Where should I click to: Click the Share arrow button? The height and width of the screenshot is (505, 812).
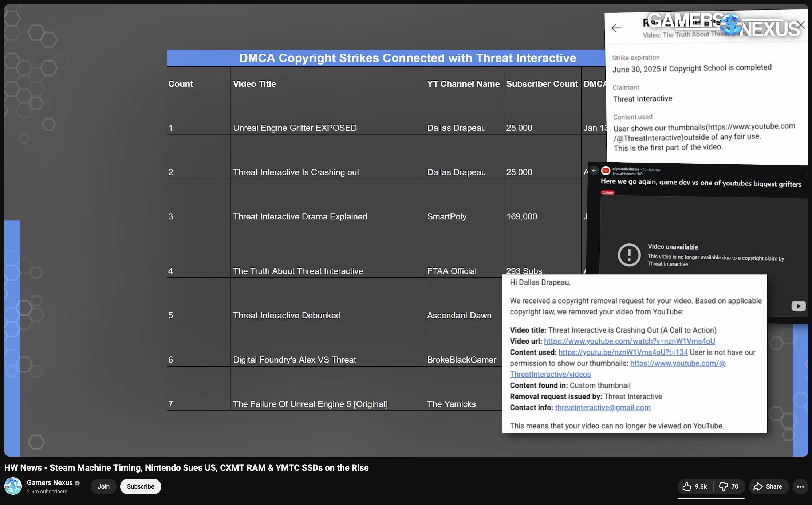pyautogui.click(x=768, y=486)
